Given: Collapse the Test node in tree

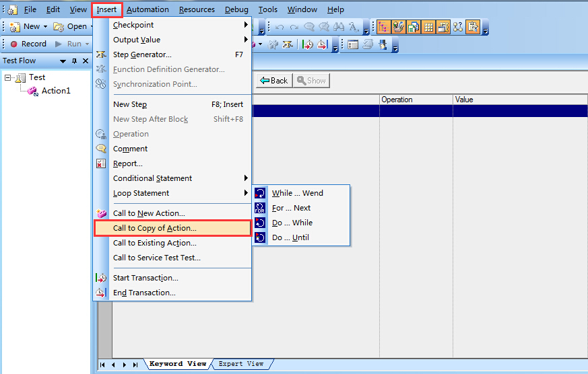Looking at the screenshot, I should click(x=7, y=77).
